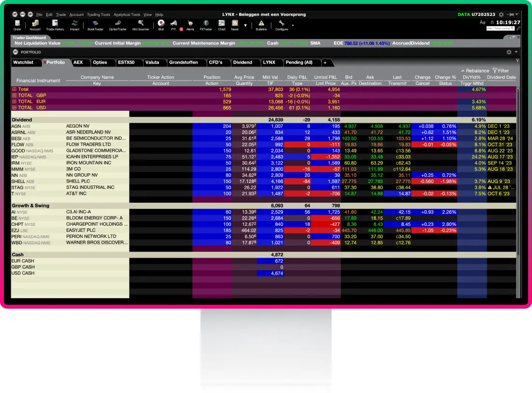The image size is (532, 393).
Task: Open the Analytical Tools menu
Action: [x=127, y=14]
